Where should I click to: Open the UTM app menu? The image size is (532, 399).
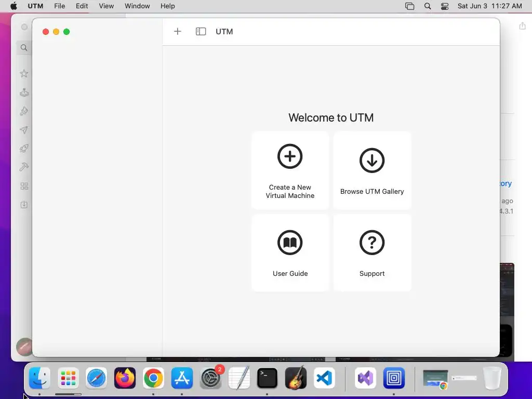pyautogui.click(x=35, y=6)
